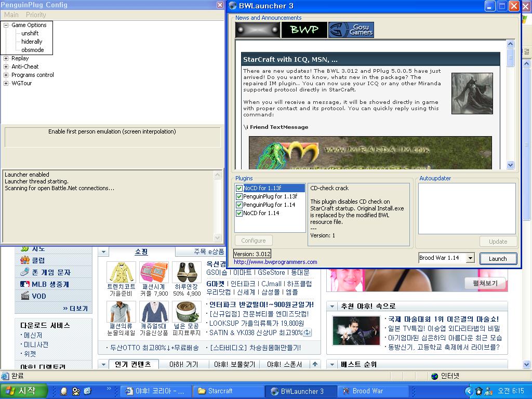This screenshot has width=532, height=399.
Task: Open the 트렌치코트 shopping thumbnail
Action: click(121, 272)
